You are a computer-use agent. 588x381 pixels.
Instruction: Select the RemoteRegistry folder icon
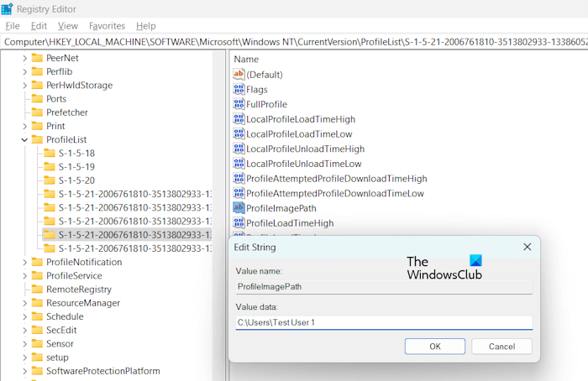[37, 289]
